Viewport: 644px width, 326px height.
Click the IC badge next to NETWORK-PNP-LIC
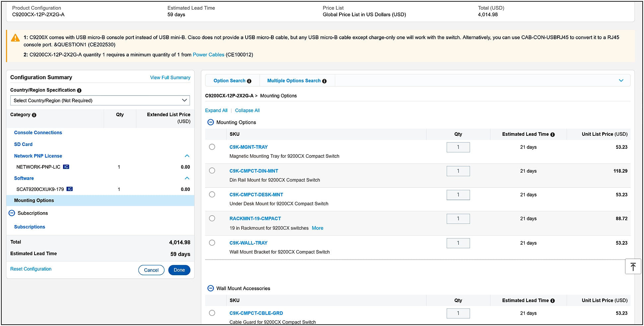pos(66,167)
